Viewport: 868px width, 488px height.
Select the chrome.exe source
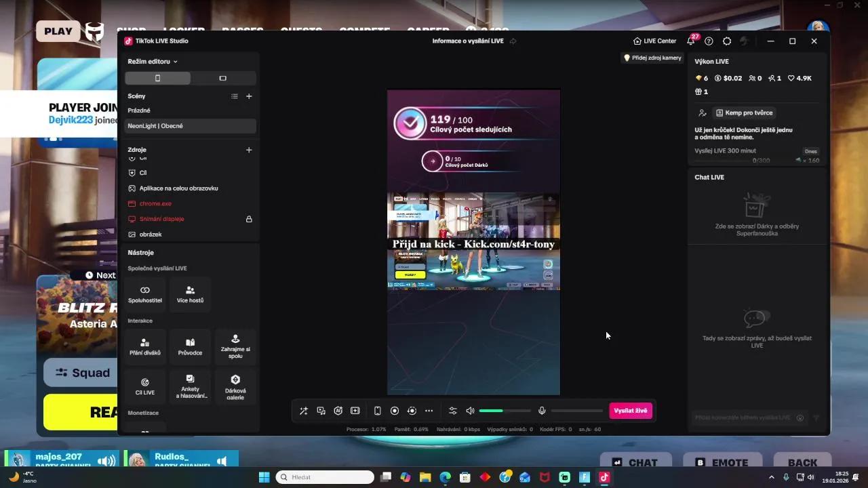[x=191, y=203]
